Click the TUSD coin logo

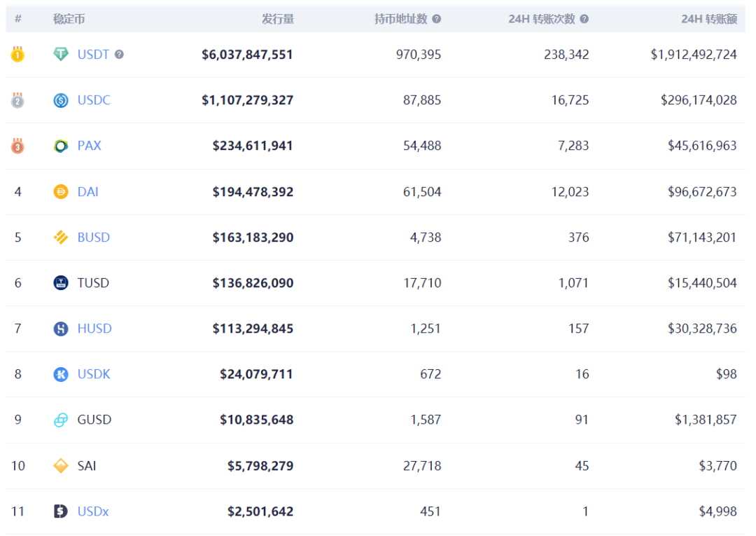point(61,283)
